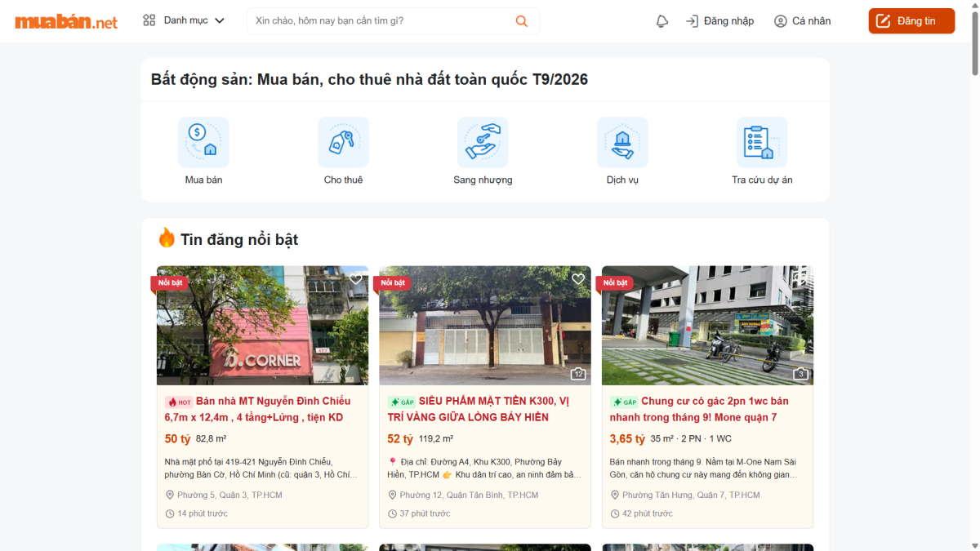Click the '119,2 m²' area text
980x551 pixels.
click(x=436, y=439)
